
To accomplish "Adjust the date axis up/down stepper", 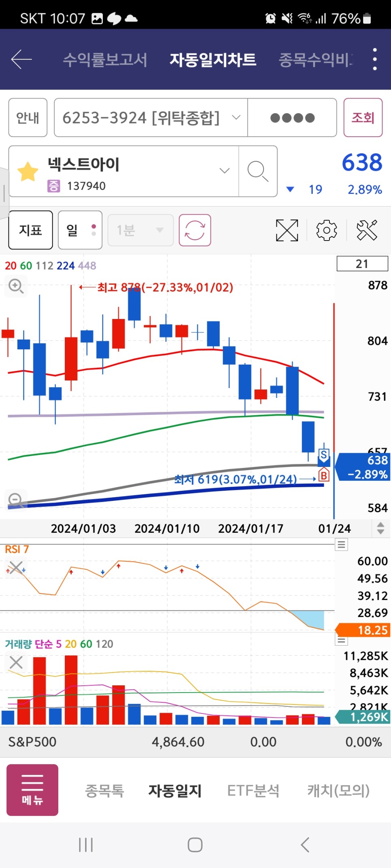I will click(x=380, y=528).
